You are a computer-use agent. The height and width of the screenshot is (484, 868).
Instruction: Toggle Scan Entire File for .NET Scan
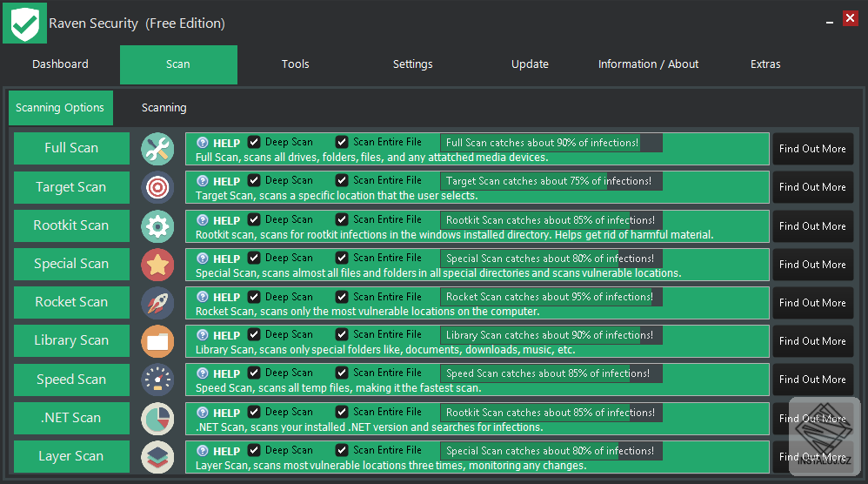(x=342, y=412)
